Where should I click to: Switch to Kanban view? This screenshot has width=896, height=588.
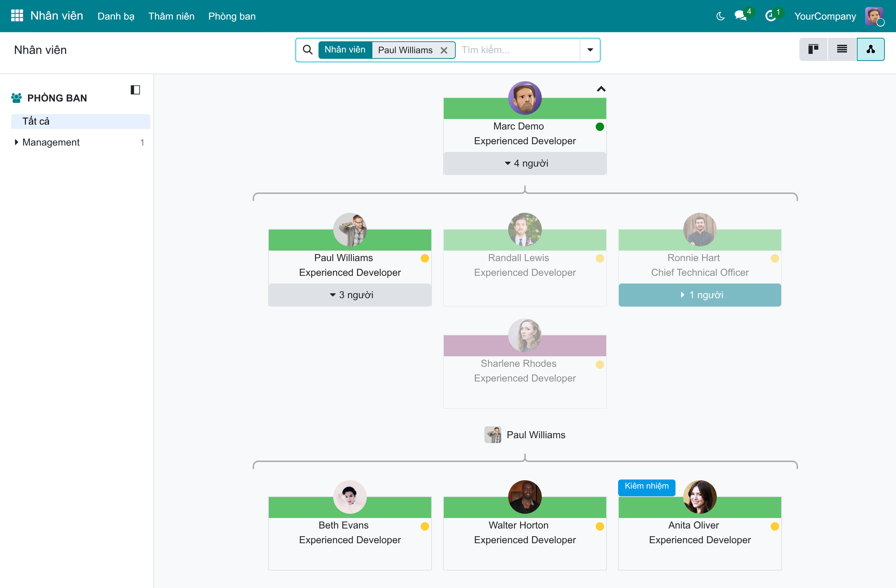(813, 49)
